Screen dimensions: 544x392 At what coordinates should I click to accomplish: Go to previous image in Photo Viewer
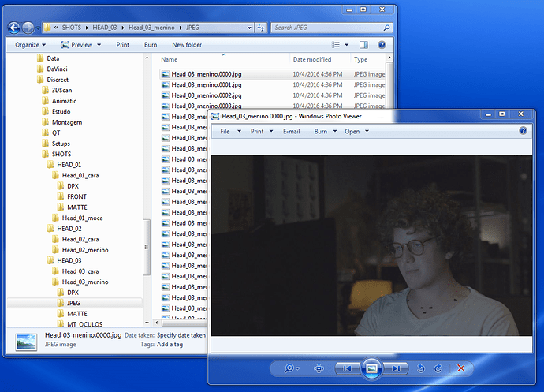click(347, 368)
